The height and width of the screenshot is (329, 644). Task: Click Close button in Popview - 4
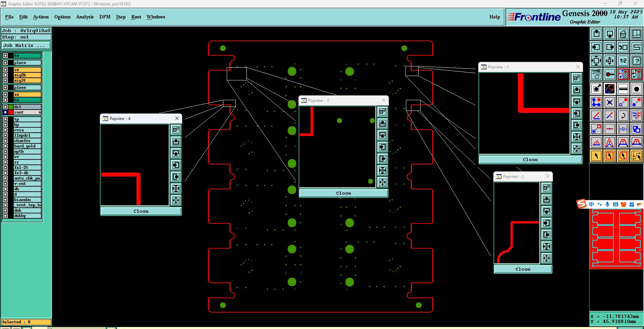click(141, 211)
